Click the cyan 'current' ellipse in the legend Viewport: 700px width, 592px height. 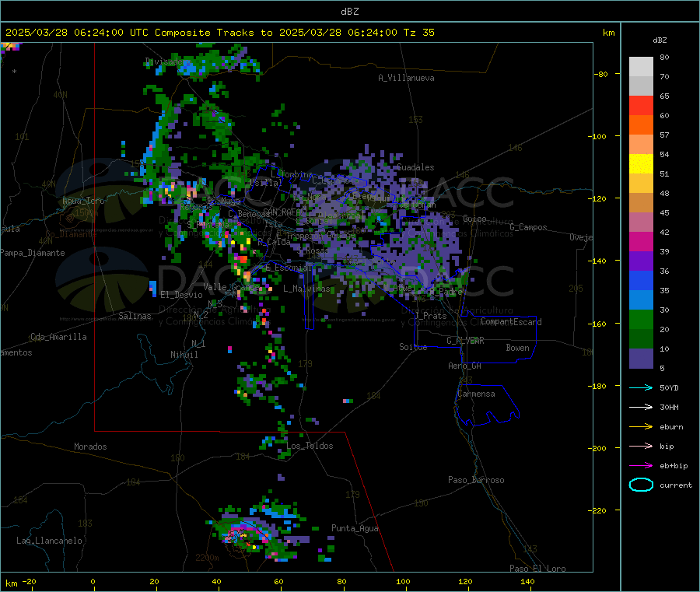click(x=641, y=485)
